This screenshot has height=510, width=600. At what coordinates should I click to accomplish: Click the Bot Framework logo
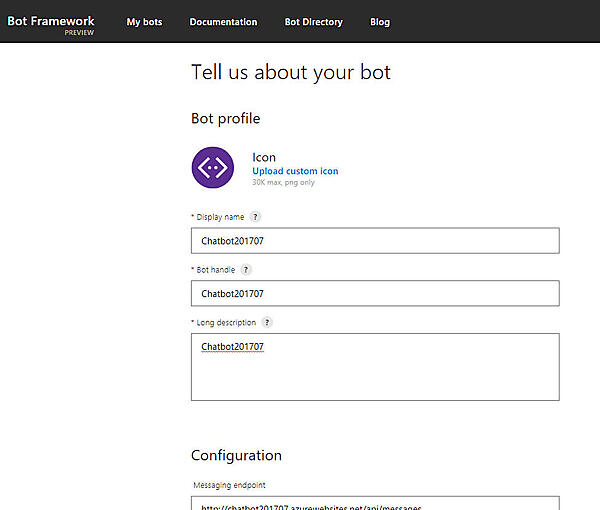click(51, 21)
